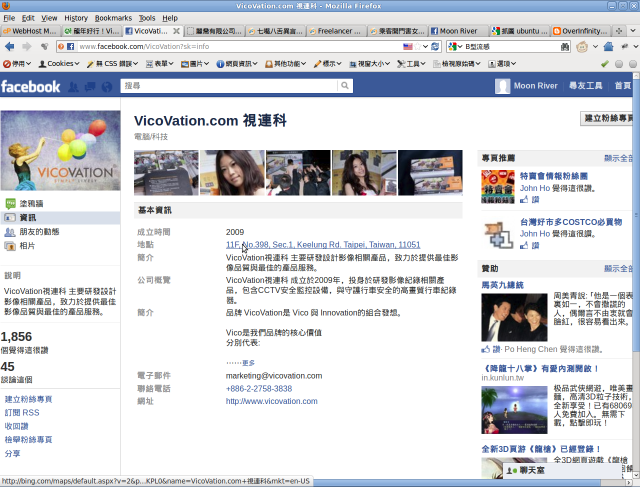Open the 其他功能 (Miscellaneous) dropdown

click(x=285, y=64)
